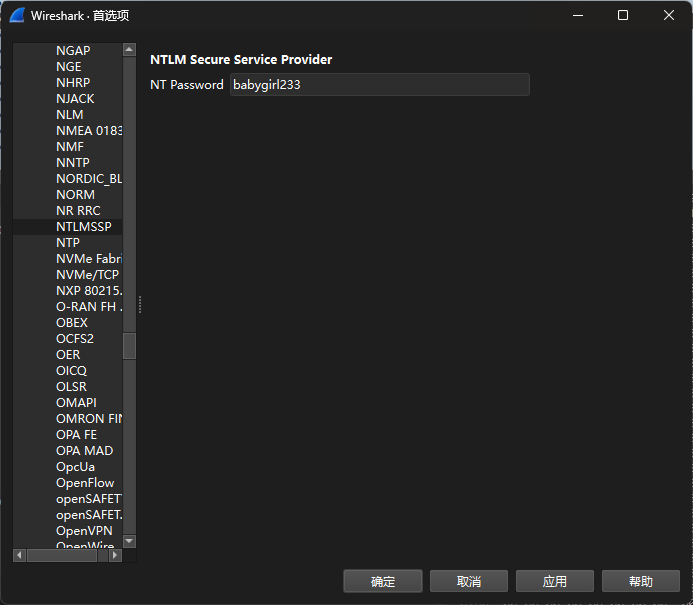Open the OBEX protocol preferences
Image resolution: width=693 pixels, height=605 pixels.
(x=72, y=323)
